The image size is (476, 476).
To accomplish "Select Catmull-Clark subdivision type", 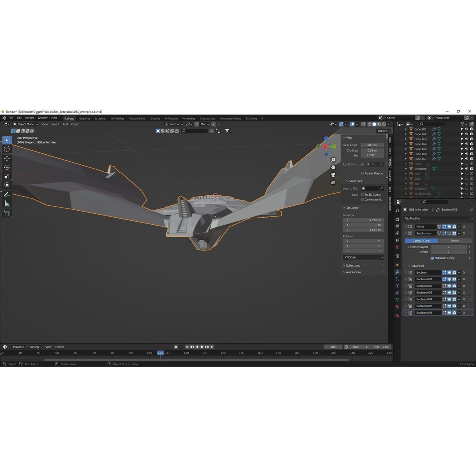I will pyautogui.click(x=421, y=241).
